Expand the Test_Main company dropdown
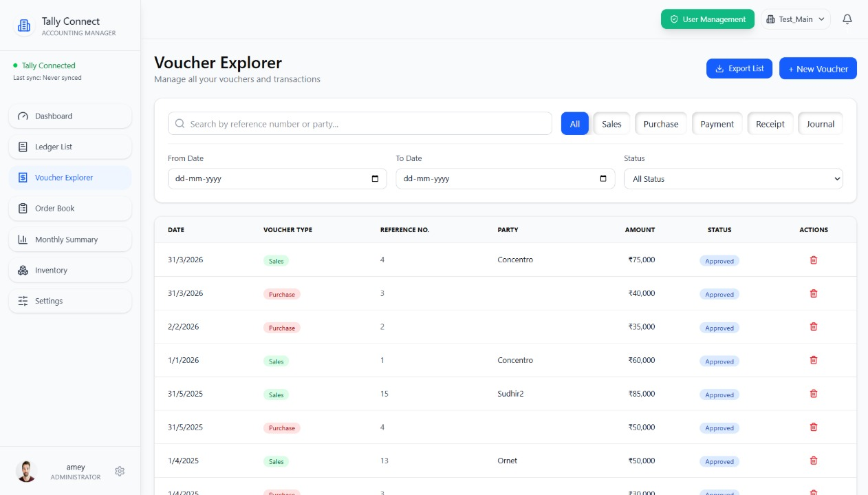 pos(796,19)
